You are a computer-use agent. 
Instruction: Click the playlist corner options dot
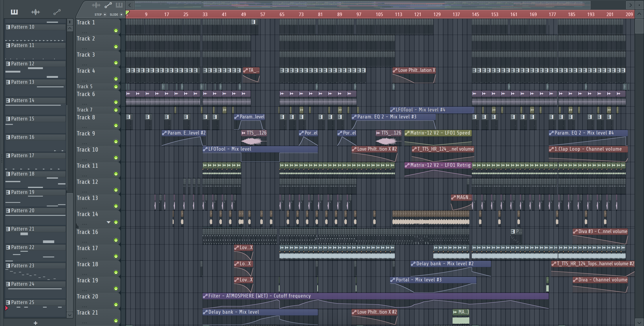click(x=639, y=5)
